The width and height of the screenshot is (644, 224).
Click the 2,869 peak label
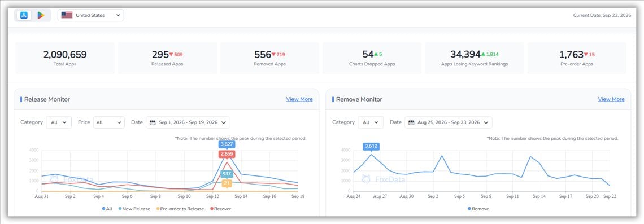(x=227, y=154)
